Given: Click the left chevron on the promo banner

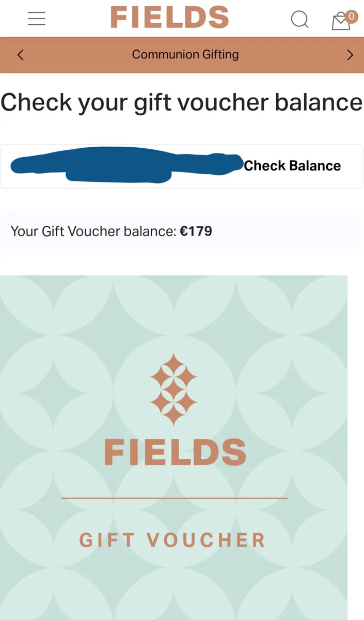Looking at the screenshot, I should tap(20, 54).
